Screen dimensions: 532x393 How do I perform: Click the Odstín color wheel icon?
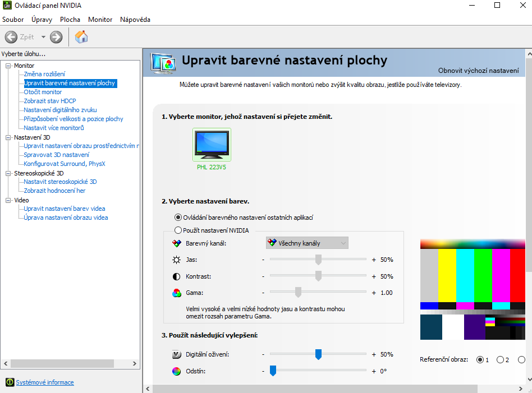pos(176,371)
